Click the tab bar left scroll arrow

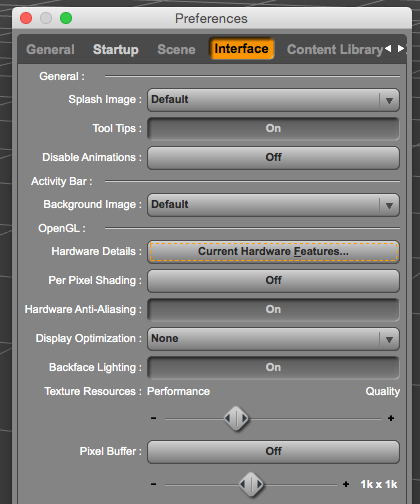click(388, 49)
